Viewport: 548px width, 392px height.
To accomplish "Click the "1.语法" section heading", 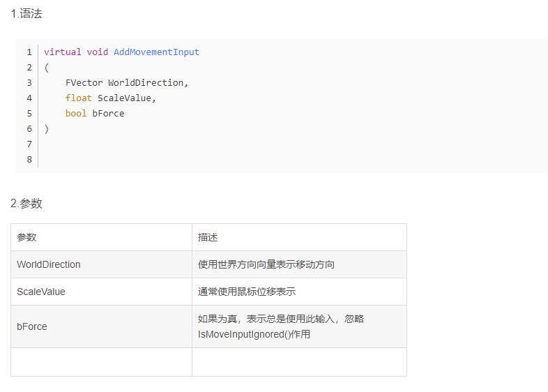I will [x=26, y=14].
